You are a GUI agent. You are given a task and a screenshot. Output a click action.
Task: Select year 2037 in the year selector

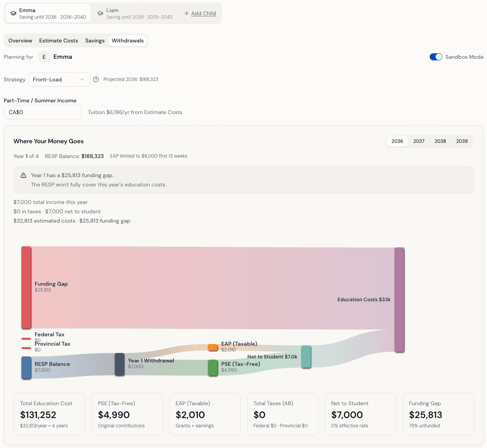418,141
